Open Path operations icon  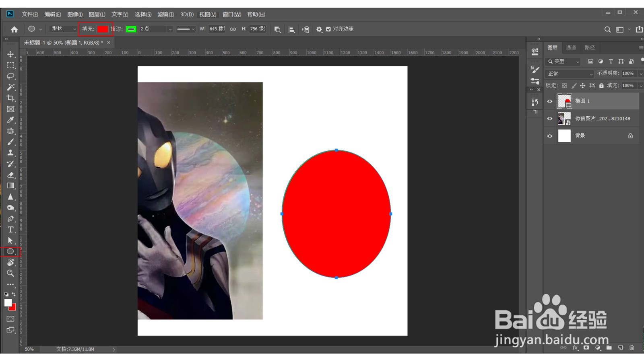[277, 29]
